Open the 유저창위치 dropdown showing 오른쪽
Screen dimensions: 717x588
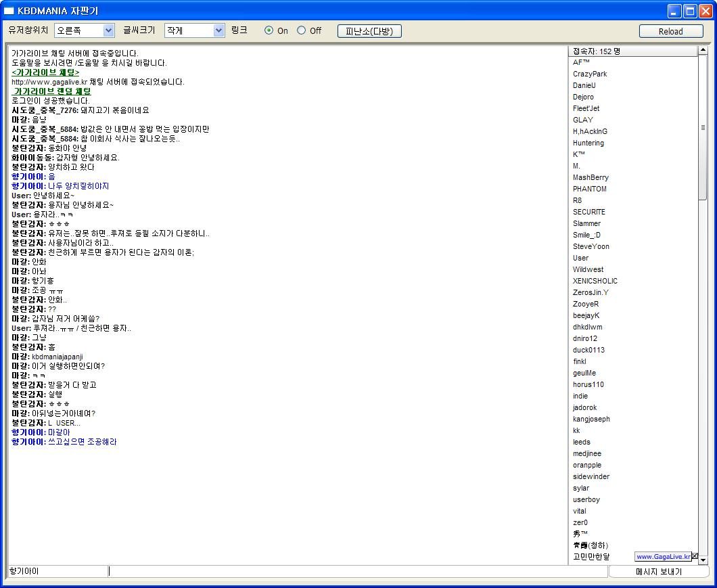(84, 30)
